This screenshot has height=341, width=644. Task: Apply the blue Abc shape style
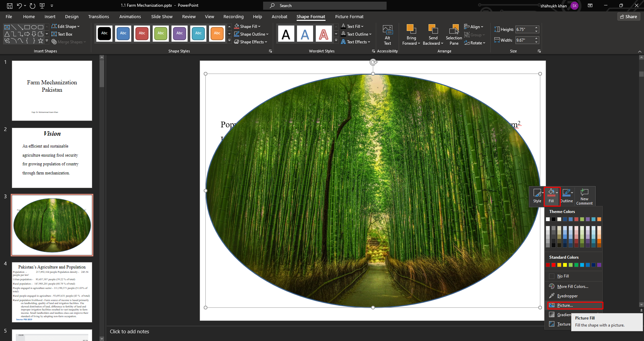[x=123, y=34]
